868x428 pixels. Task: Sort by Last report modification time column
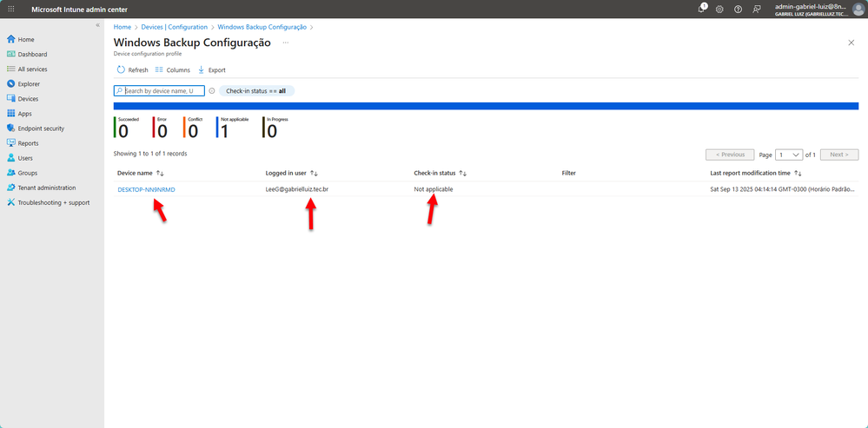(756, 173)
